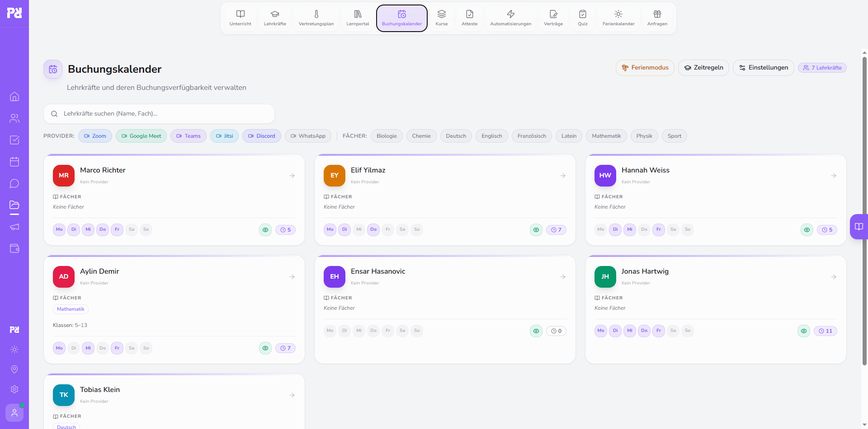Switch to the Ferienkalender tab
Viewport: 868px width, 429px height.
[x=618, y=18]
